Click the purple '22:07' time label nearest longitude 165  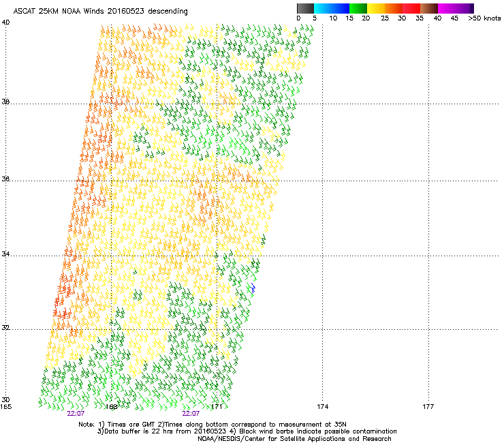tap(76, 414)
